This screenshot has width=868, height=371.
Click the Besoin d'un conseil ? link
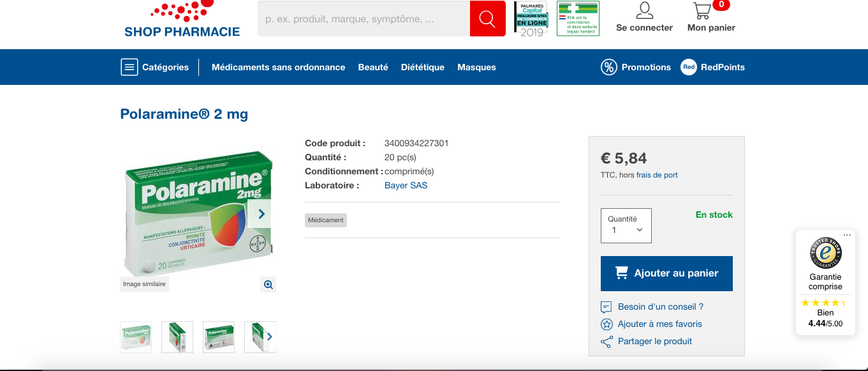661,307
